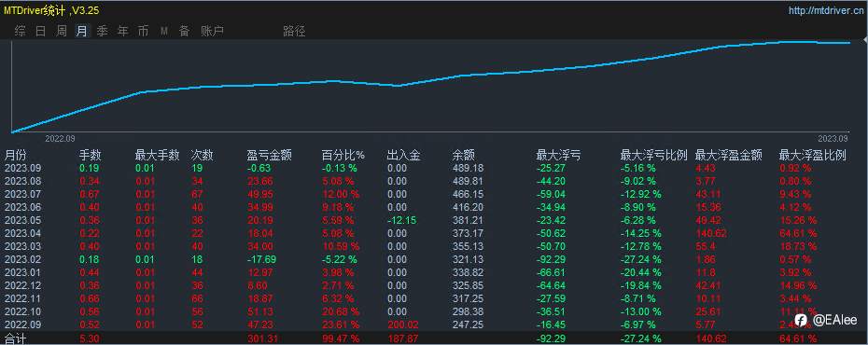Click the 最大手数 column header
868x345 pixels.
tap(157, 156)
